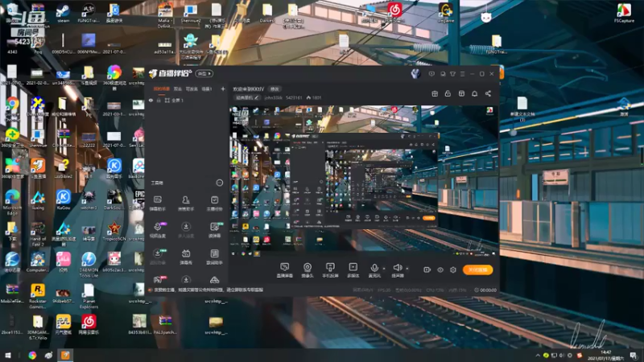This screenshot has width=644, height=362.
Task: Open the 歌词助手 tool in toolbox
Action: (x=214, y=257)
